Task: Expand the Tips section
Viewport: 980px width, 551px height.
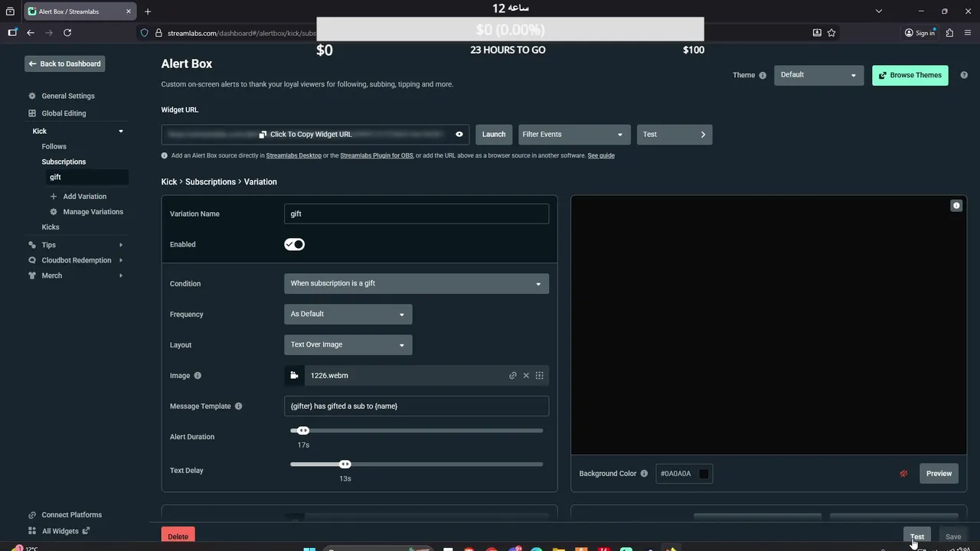Action: click(121, 245)
